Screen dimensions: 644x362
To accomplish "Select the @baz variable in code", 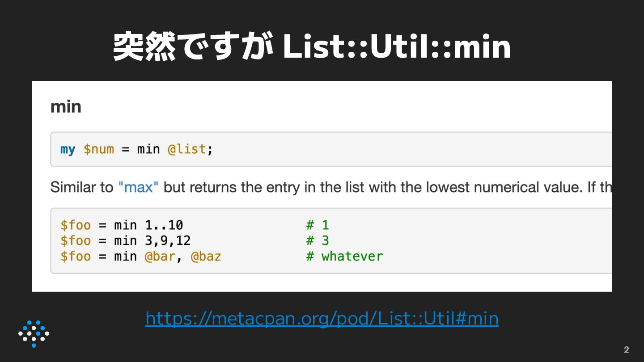I will [206, 257].
